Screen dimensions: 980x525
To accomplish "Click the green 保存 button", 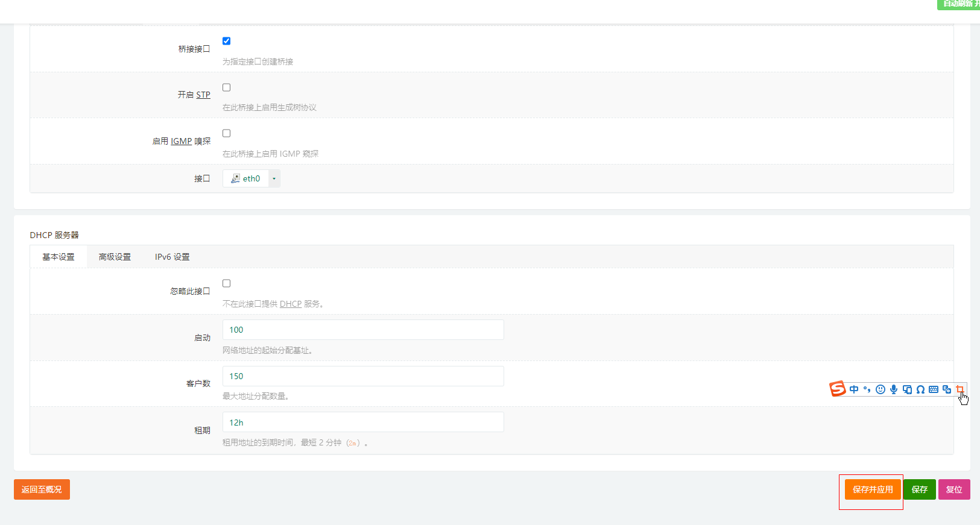I will (920, 489).
